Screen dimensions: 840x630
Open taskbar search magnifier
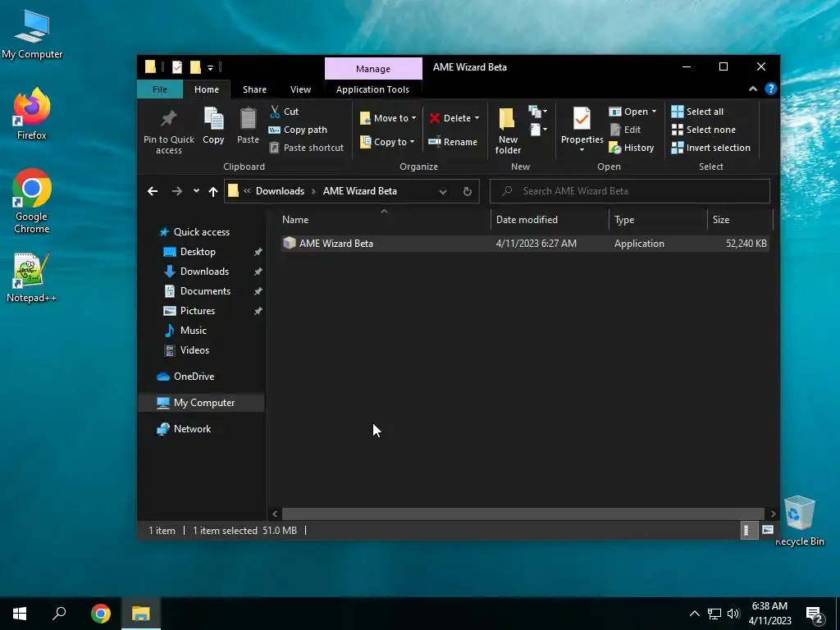click(59, 614)
